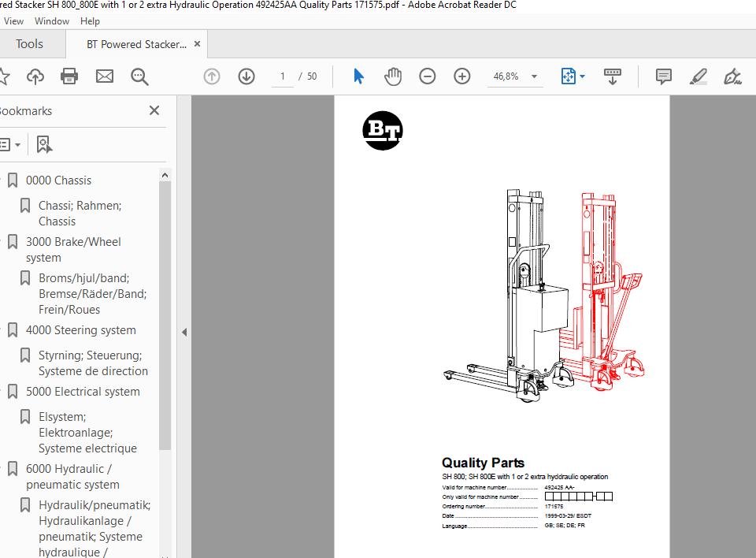Open the Help menu
This screenshot has height=558, width=756.
[x=90, y=21]
